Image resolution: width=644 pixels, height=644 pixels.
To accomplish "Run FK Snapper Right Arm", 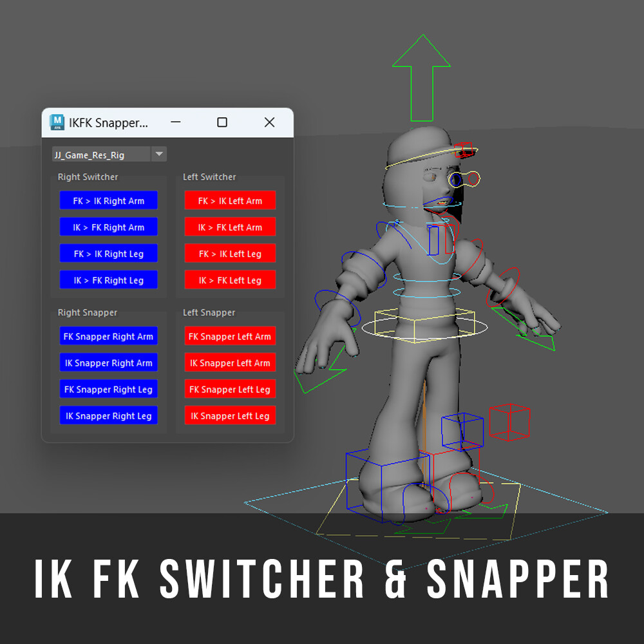I will click(108, 336).
